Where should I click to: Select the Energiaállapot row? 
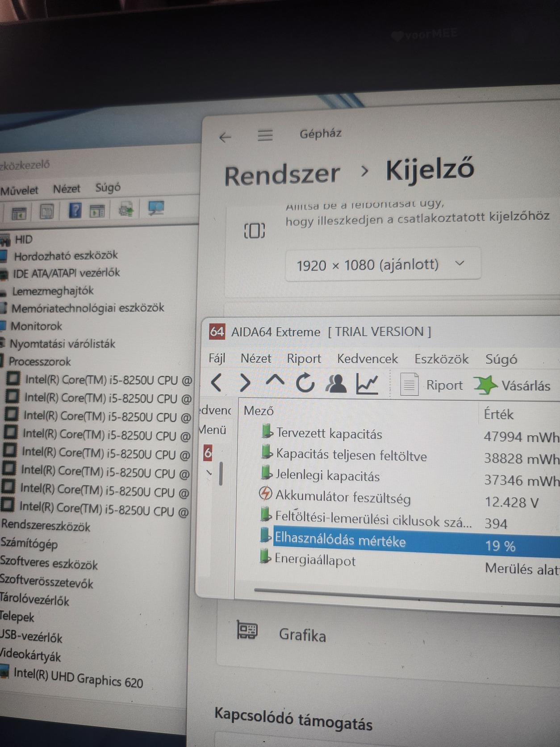click(x=315, y=559)
